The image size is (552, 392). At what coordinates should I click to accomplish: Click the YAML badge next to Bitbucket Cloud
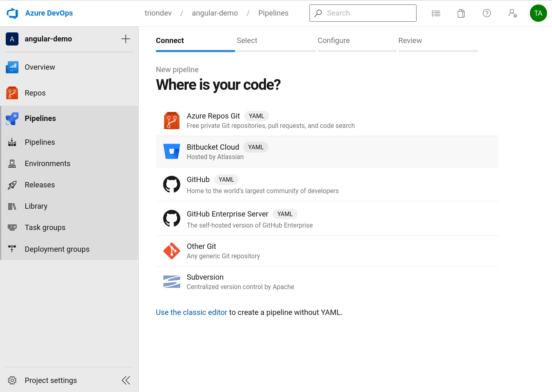point(256,147)
